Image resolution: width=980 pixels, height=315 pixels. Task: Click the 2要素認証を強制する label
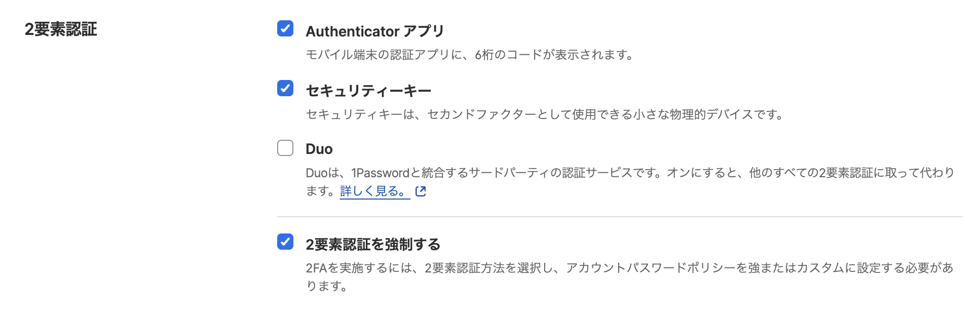click(372, 244)
